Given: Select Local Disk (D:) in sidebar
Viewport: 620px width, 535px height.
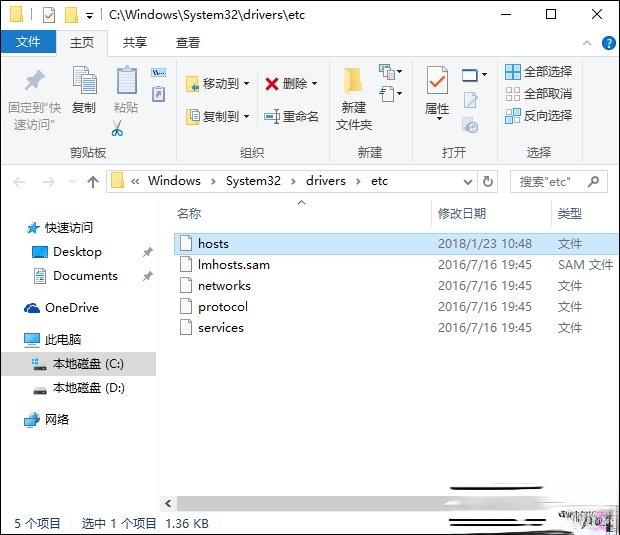Looking at the screenshot, I should click(78, 388).
